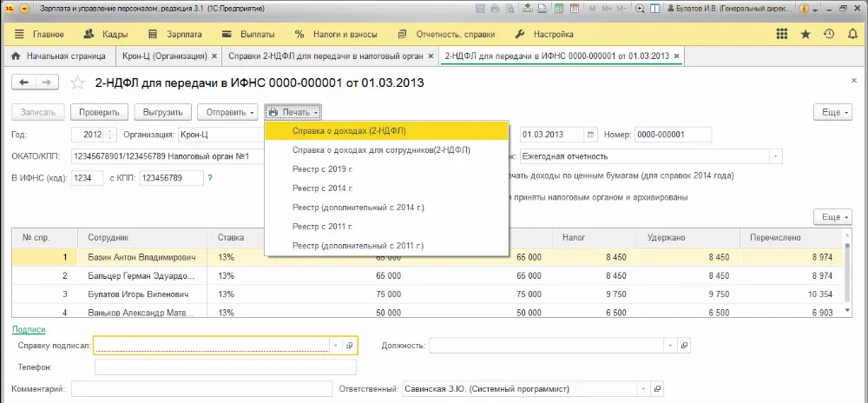Choose Реестр с 2011 г.

tap(386, 227)
